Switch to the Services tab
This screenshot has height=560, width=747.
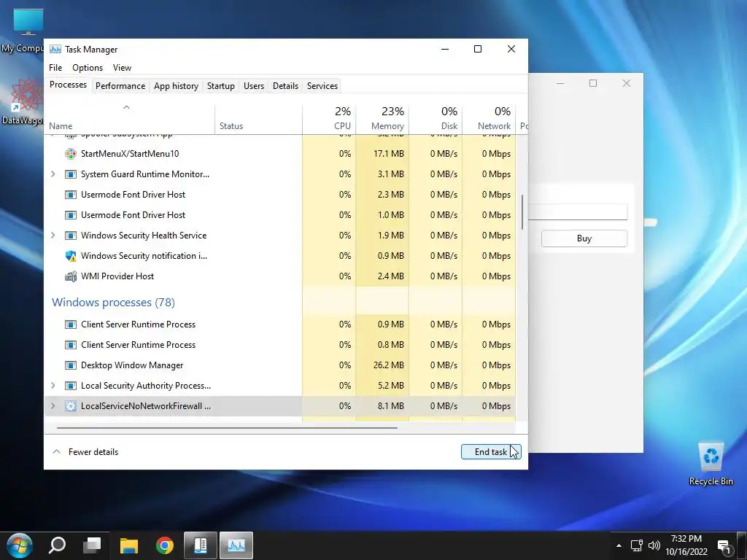322,86
